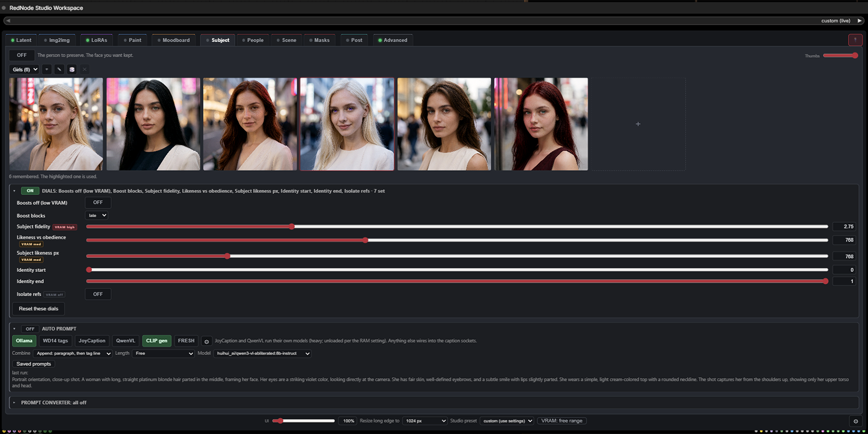
Task: Open Saved prompts
Action: [x=34, y=364]
